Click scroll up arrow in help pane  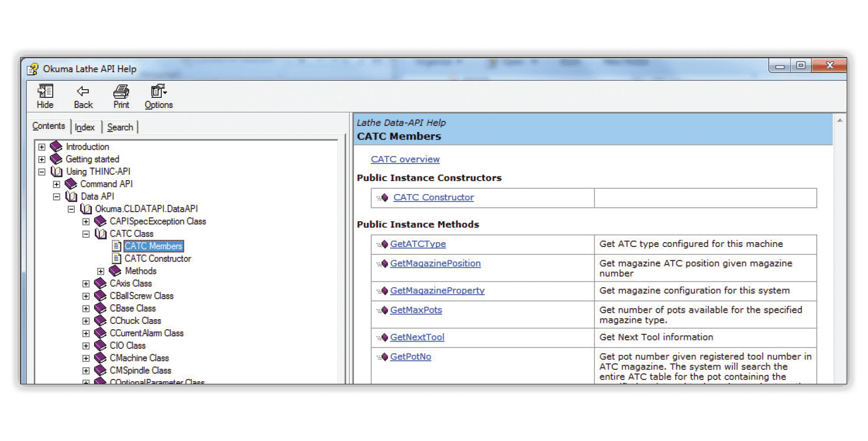coord(840,121)
